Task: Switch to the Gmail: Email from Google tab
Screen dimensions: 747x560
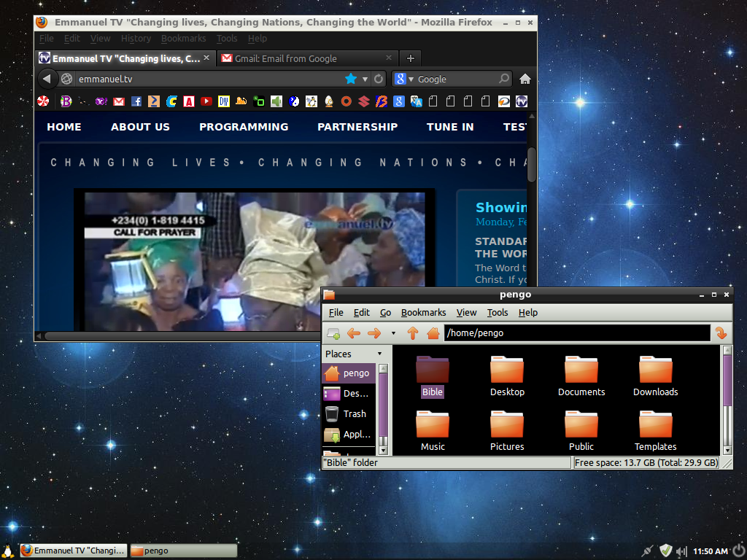Action: 307,58
